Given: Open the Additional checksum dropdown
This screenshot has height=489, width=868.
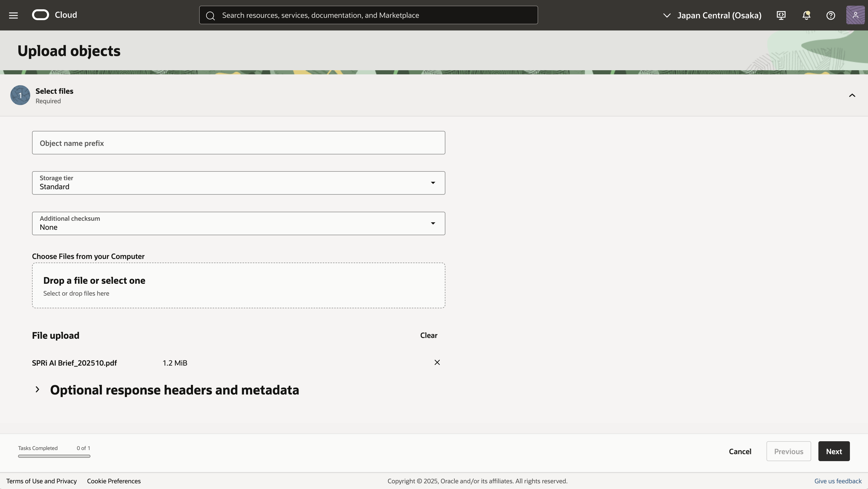Looking at the screenshot, I should pyautogui.click(x=238, y=223).
